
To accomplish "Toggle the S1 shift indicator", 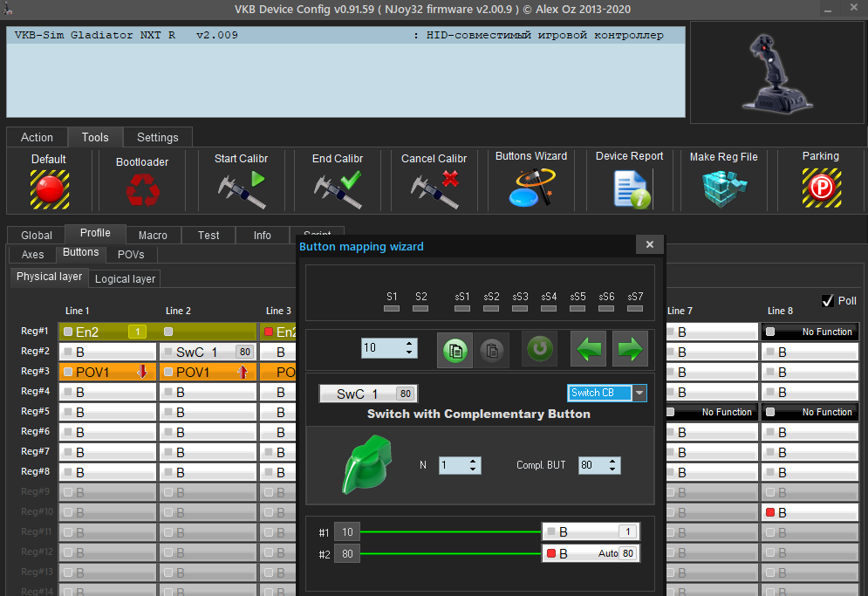I will click(x=392, y=309).
